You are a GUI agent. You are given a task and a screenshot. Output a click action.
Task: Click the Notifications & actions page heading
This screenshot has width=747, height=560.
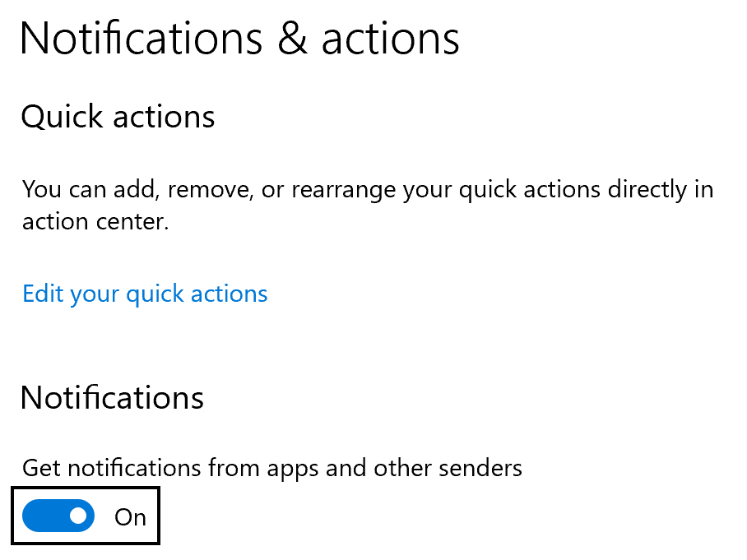pos(240,38)
